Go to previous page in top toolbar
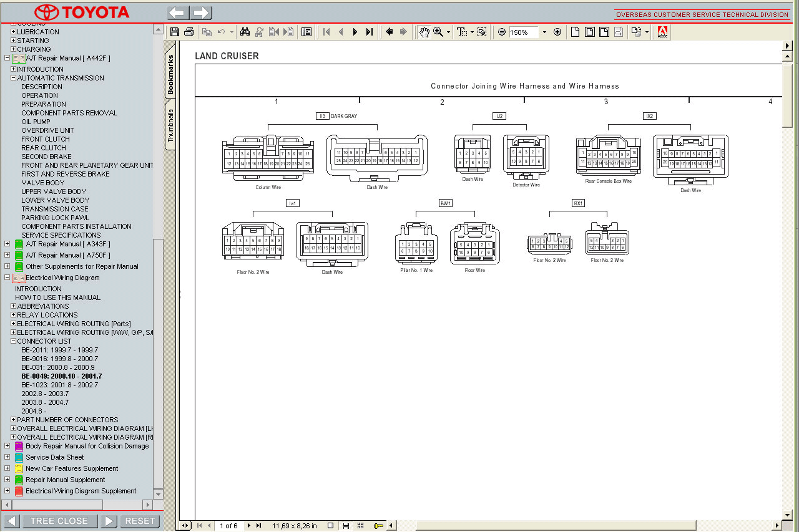Viewport: 799px width, 532px height. click(341, 32)
